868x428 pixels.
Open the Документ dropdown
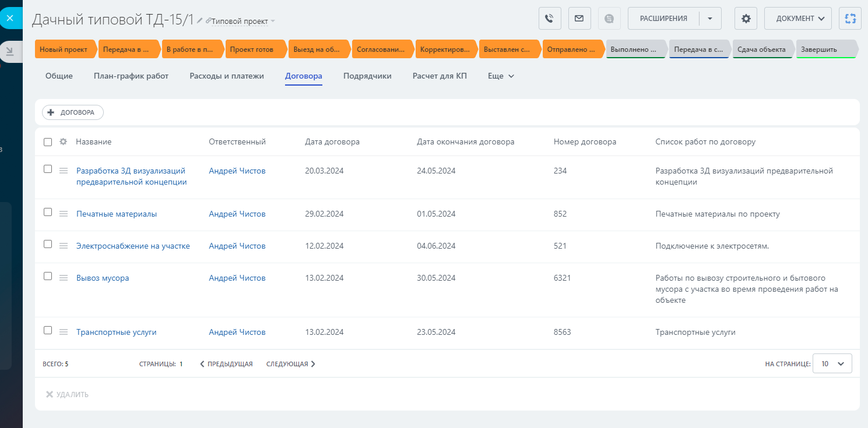(798, 18)
